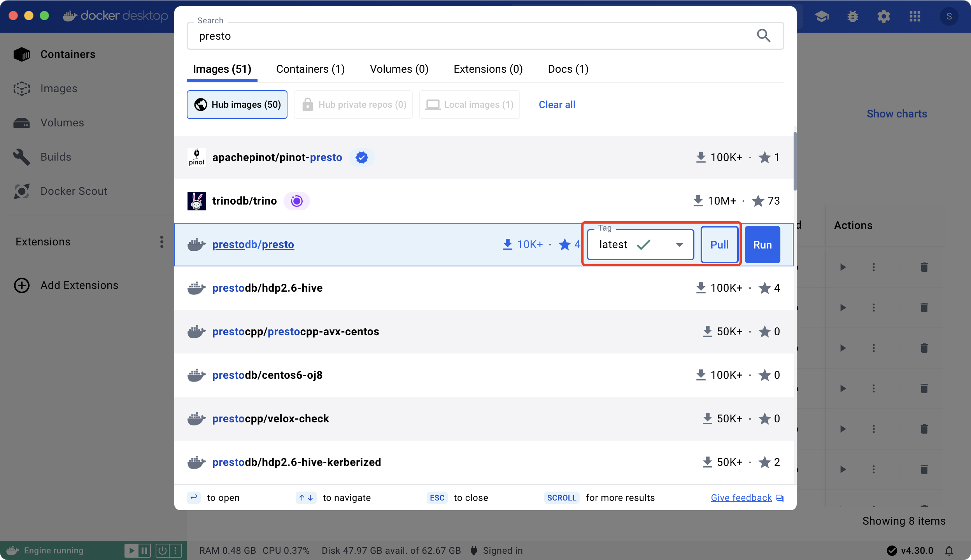Open Settings gear icon in header

pos(883,16)
